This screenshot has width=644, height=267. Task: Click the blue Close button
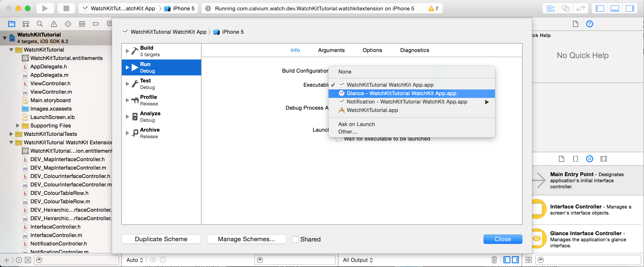pyautogui.click(x=502, y=239)
